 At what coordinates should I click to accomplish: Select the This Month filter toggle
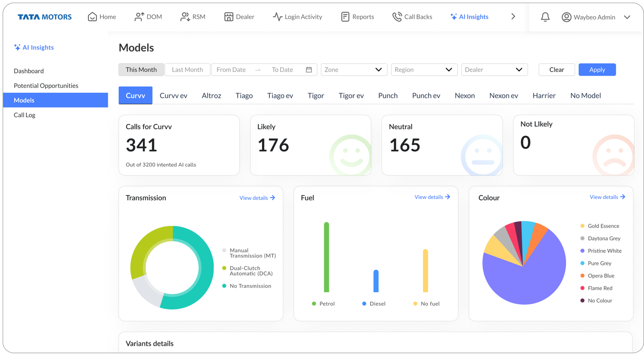click(x=141, y=70)
